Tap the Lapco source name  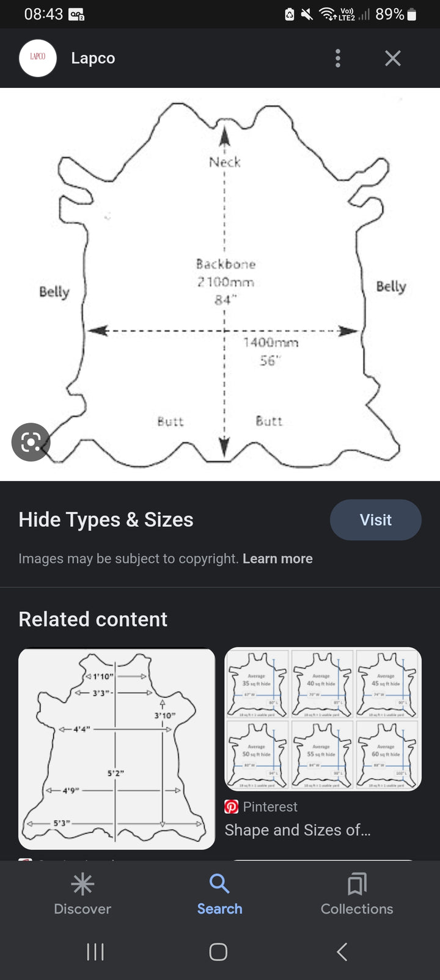tap(93, 58)
